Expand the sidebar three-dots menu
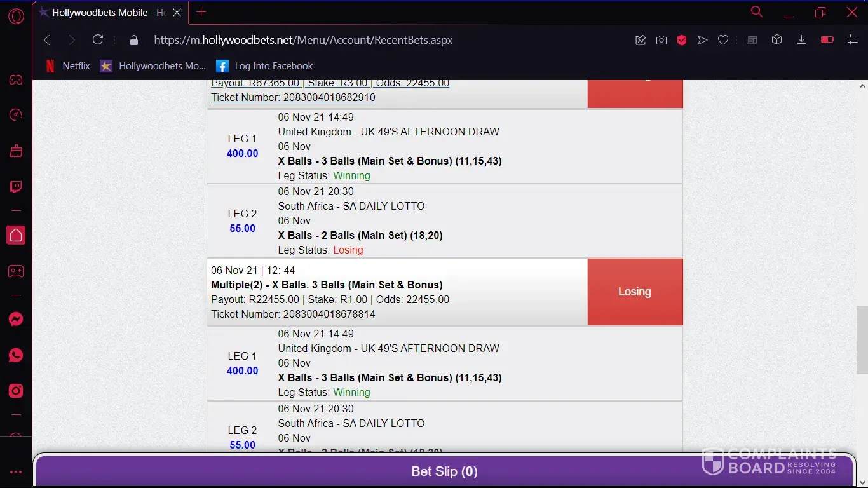 tap(16, 472)
